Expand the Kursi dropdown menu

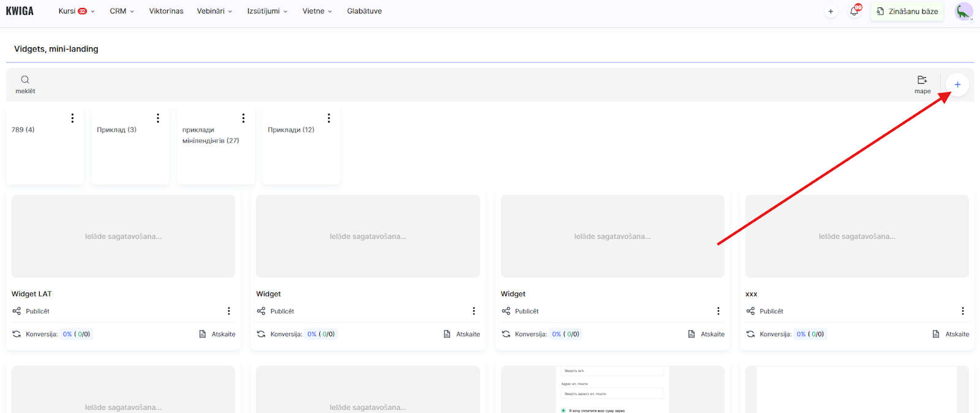[76, 11]
